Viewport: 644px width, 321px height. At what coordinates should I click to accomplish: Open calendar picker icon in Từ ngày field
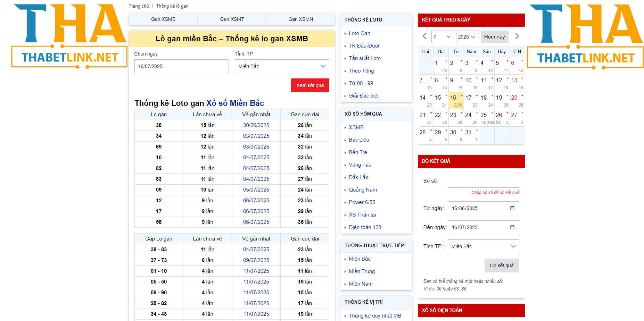pos(512,208)
